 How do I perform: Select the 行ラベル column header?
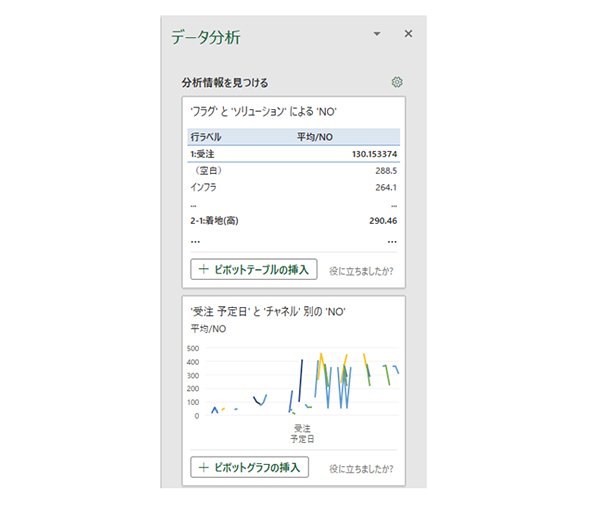[x=206, y=137]
